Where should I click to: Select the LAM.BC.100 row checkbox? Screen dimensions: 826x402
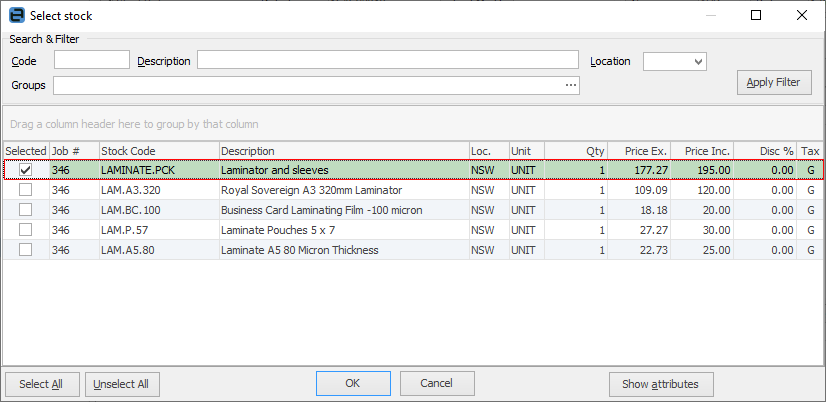coord(26,210)
